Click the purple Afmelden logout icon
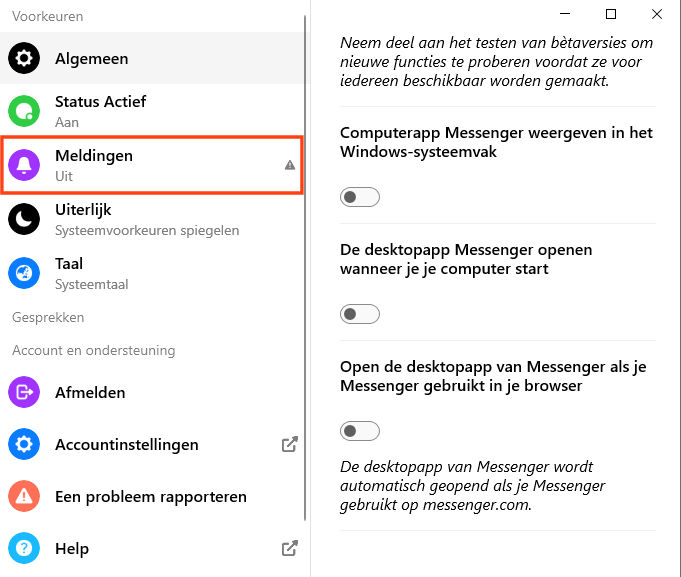681x577 pixels. (x=24, y=393)
